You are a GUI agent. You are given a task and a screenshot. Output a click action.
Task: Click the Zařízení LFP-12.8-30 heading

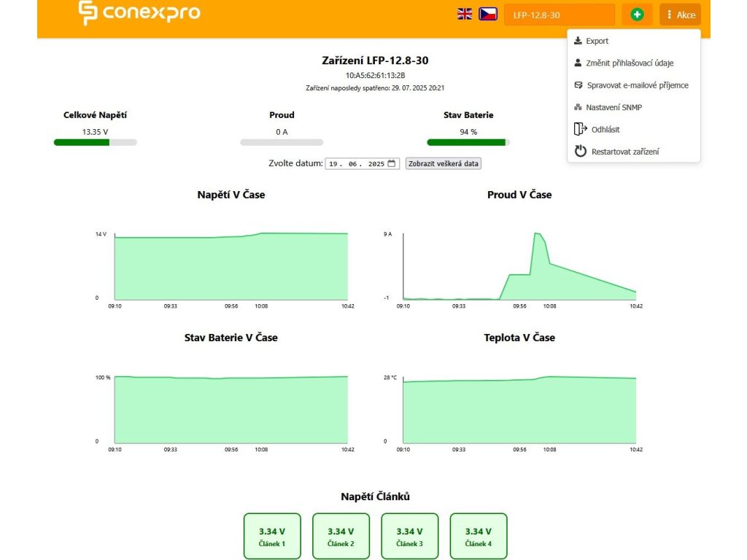375,61
